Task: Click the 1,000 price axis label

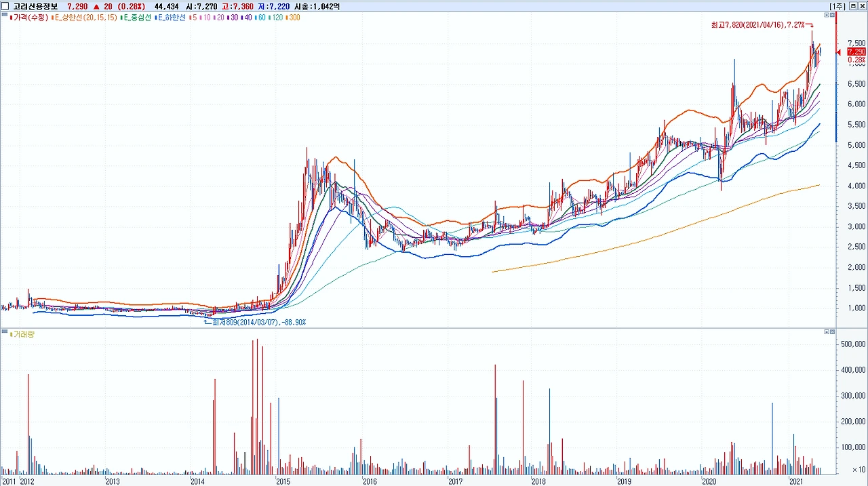Action: pyautogui.click(x=856, y=308)
